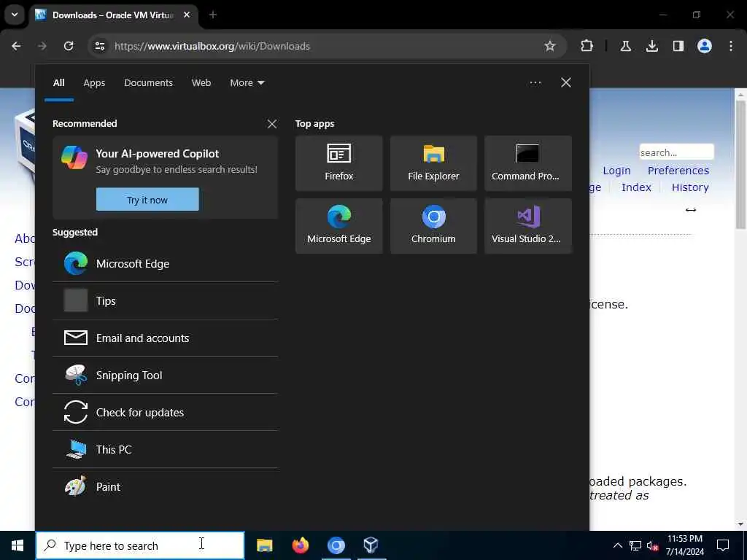Reload the VirtualBox page
This screenshot has width=747, height=560.
coord(69,46)
